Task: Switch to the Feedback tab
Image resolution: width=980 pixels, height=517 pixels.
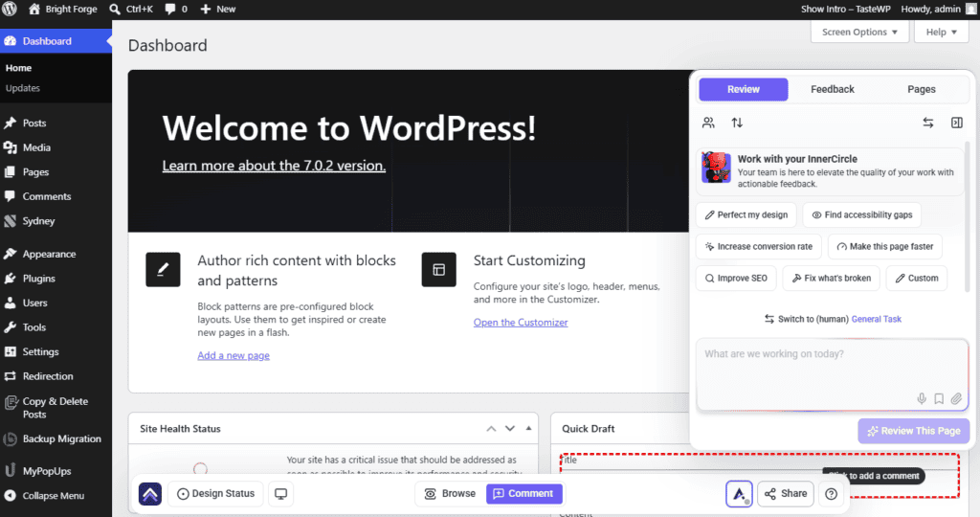Action: (833, 89)
